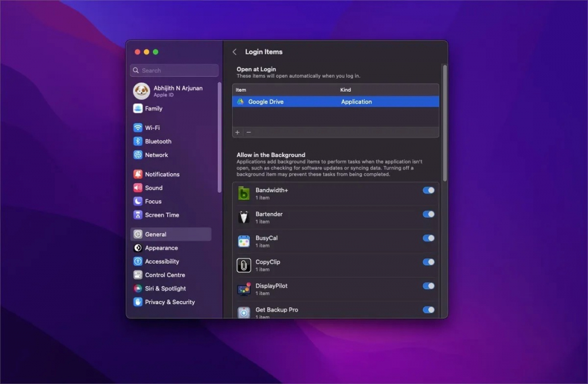
Task: Remove selected login item with minus button
Action: [249, 132]
